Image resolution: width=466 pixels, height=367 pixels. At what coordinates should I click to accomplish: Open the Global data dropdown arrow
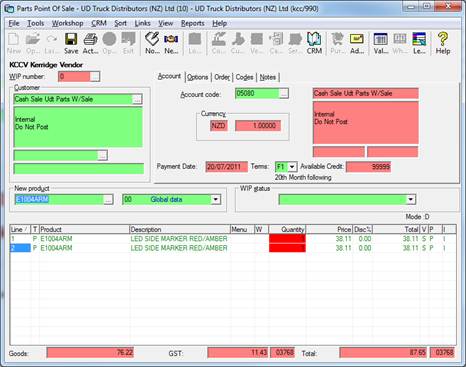click(216, 199)
